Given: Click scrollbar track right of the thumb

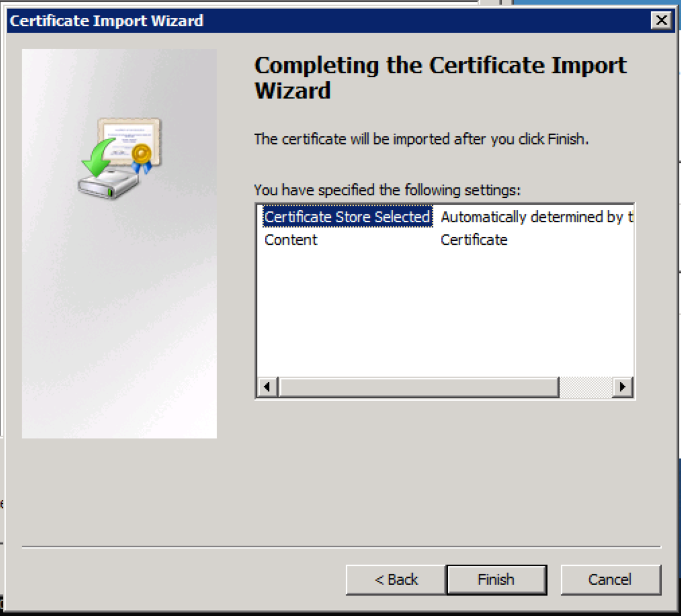Looking at the screenshot, I should 585,387.
